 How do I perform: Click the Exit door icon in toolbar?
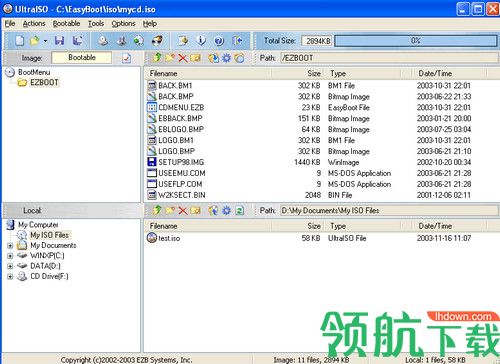[x=237, y=41]
